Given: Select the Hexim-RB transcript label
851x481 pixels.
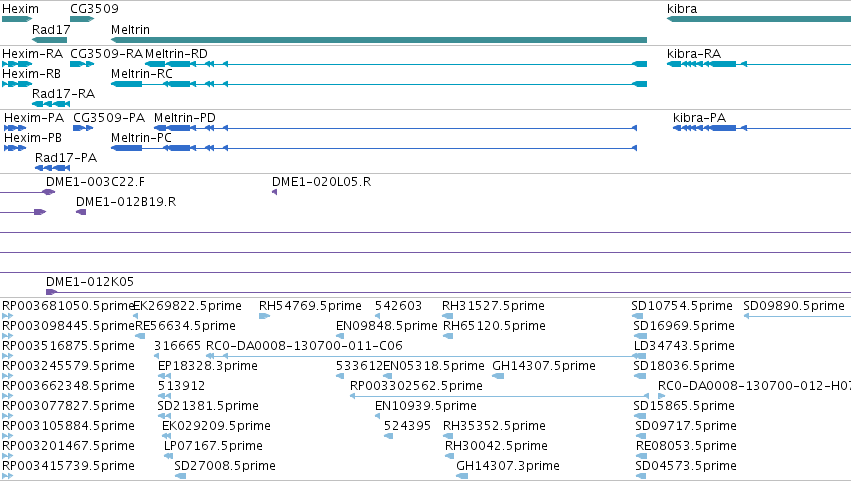Looking at the screenshot, I should pyautogui.click(x=31, y=74).
